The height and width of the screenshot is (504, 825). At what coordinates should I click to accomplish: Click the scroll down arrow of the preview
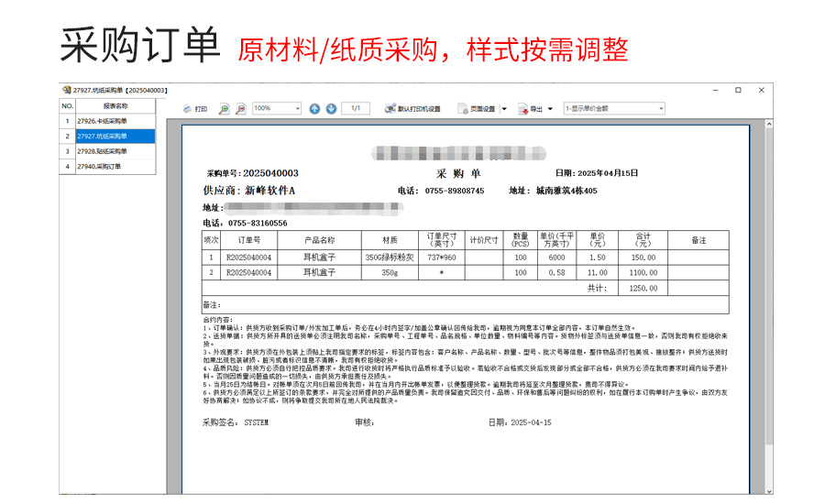coord(769,490)
